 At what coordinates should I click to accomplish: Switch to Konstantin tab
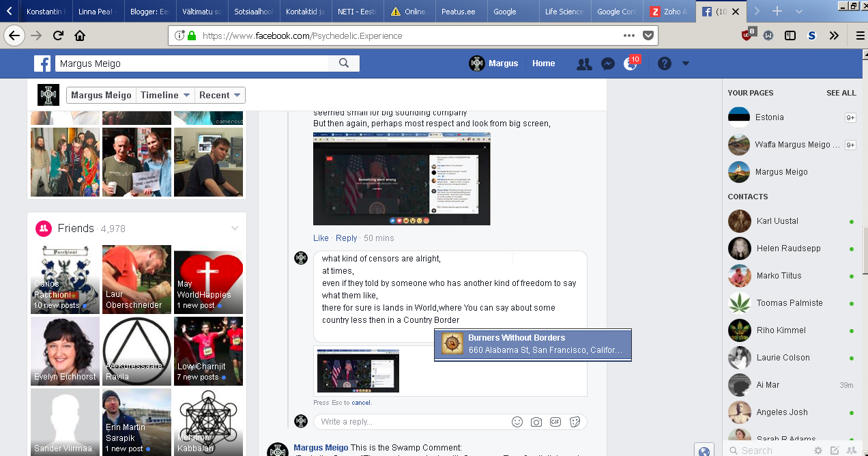pos(46,12)
